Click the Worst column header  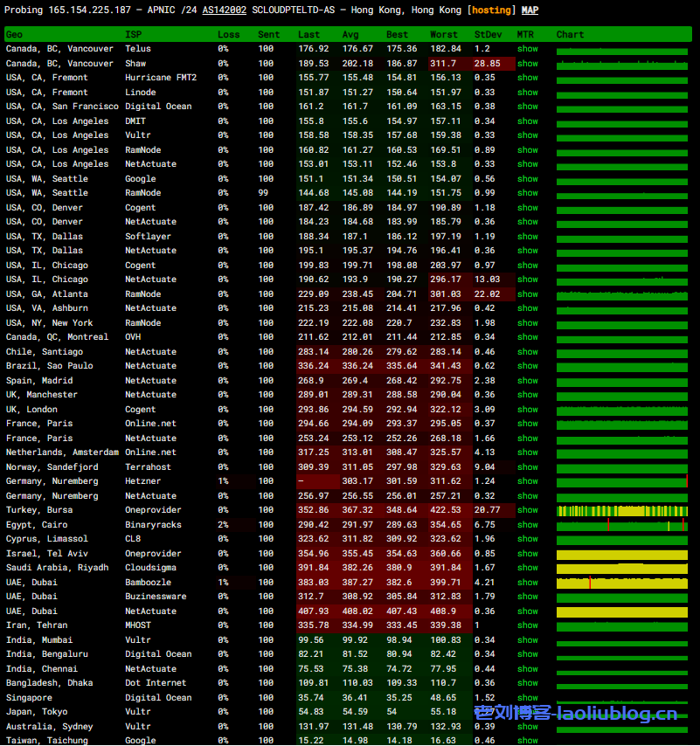[x=444, y=35]
